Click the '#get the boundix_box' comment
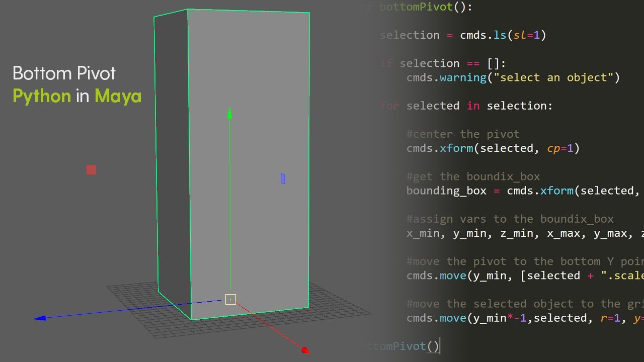 pyautogui.click(x=473, y=176)
